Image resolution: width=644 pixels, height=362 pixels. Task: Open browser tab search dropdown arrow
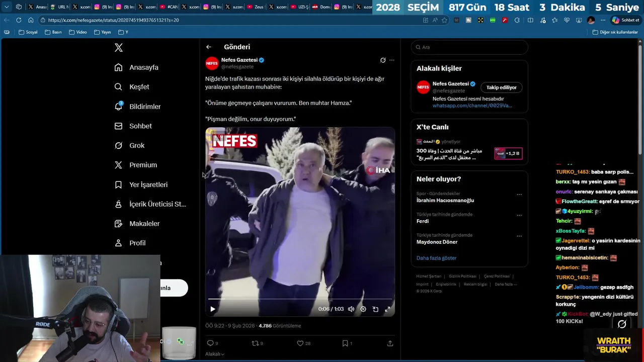[x=7, y=7]
